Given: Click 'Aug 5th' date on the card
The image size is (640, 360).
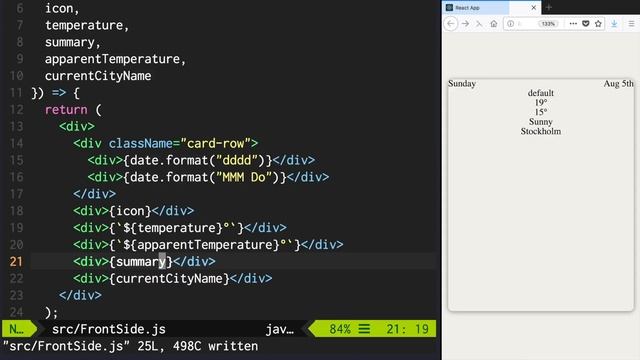Looking at the screenshot, I should [x=618, y=84].
